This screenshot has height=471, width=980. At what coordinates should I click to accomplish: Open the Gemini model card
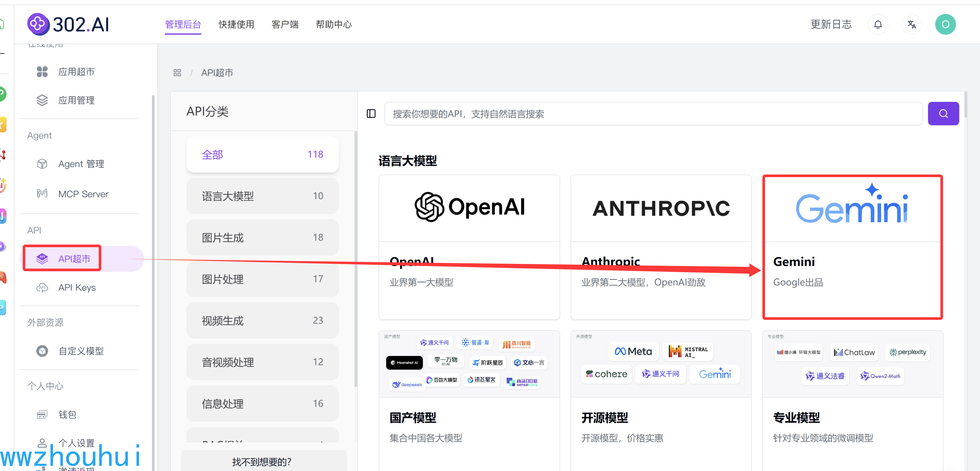coord(852,247)
